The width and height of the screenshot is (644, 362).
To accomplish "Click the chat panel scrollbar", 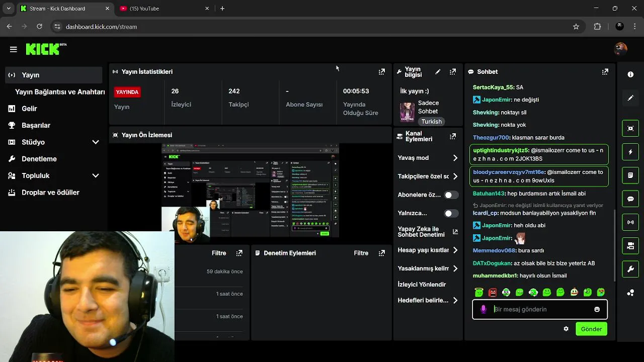I will click(614, 245).
